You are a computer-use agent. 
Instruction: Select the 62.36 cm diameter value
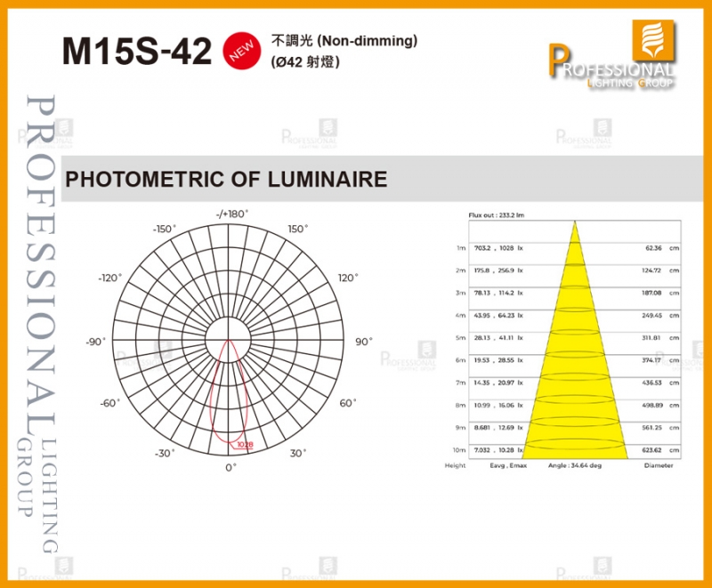point(654,248)
